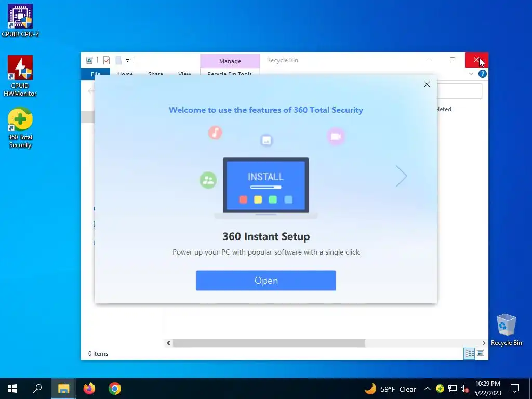
Task: Open CPUID CPU-Z desktop shortcut
Action: [20, 20]
